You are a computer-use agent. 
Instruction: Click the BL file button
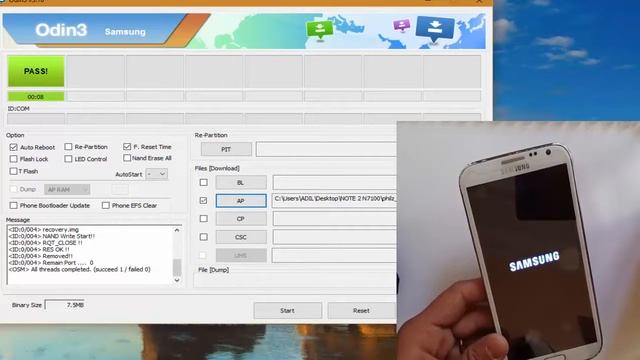[x=241, y=182]
